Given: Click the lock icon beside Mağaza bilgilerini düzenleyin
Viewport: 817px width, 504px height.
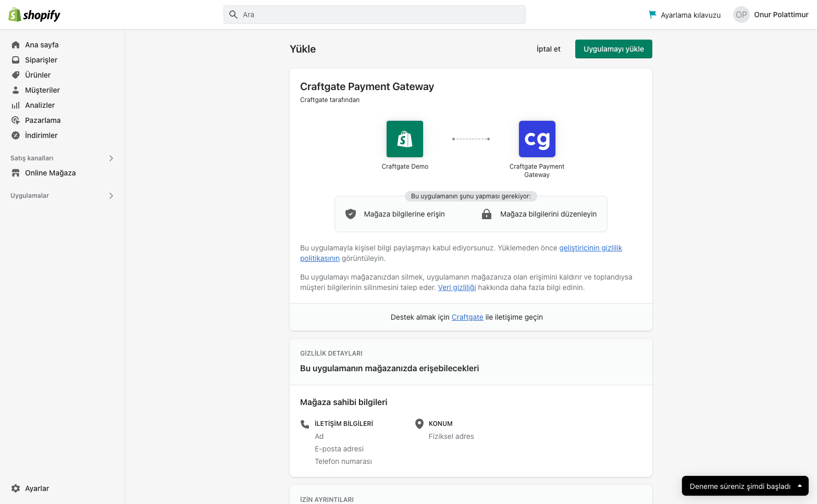Looking at the screenshot, I should click(x=487, y=214).
